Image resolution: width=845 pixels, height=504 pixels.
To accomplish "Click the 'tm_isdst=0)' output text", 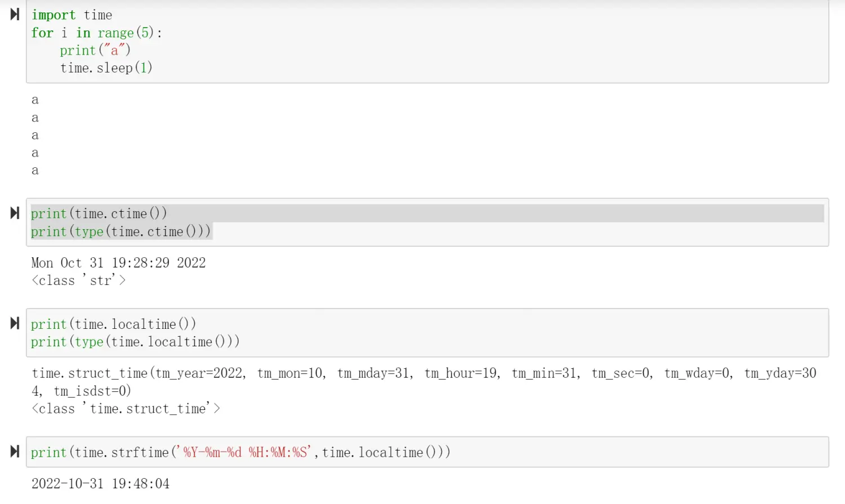I will click(x=92, y=391).
